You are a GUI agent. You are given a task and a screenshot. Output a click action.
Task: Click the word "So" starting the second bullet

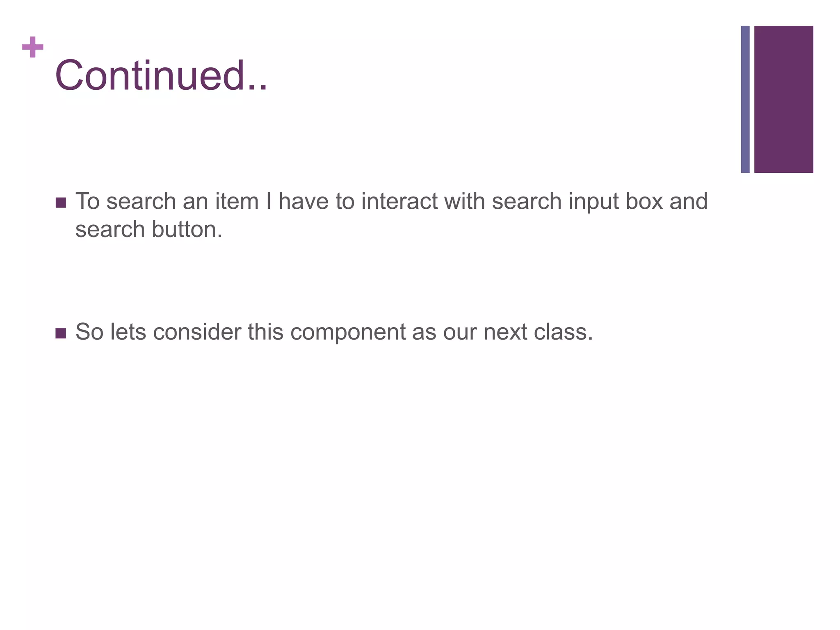(89, 332)
